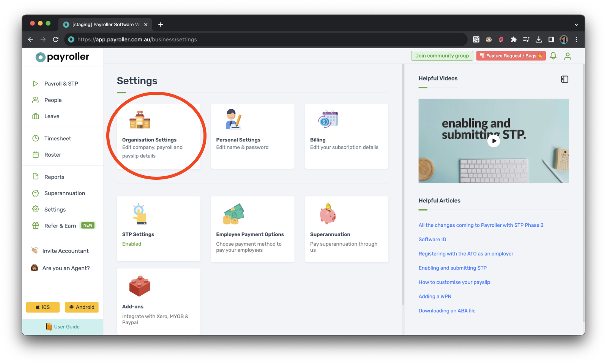Open the Software ID article
Screen dimensions: 607x364
point(432,240)
